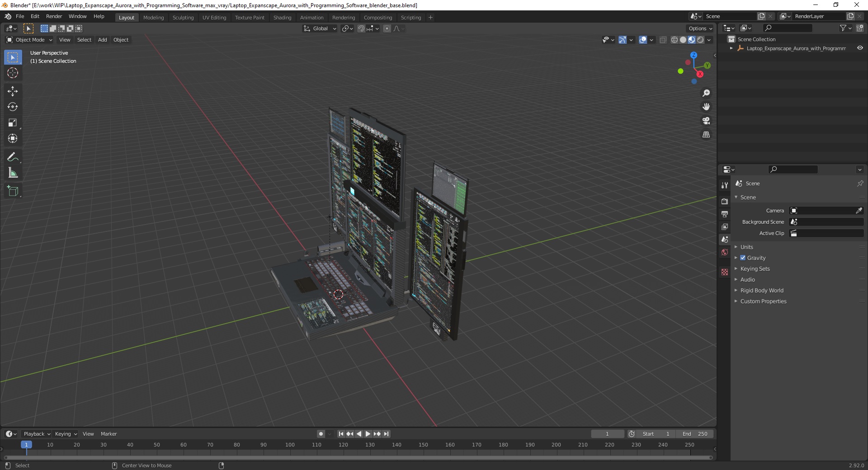Open the Tool properties tab

click(x=725, y=185)
